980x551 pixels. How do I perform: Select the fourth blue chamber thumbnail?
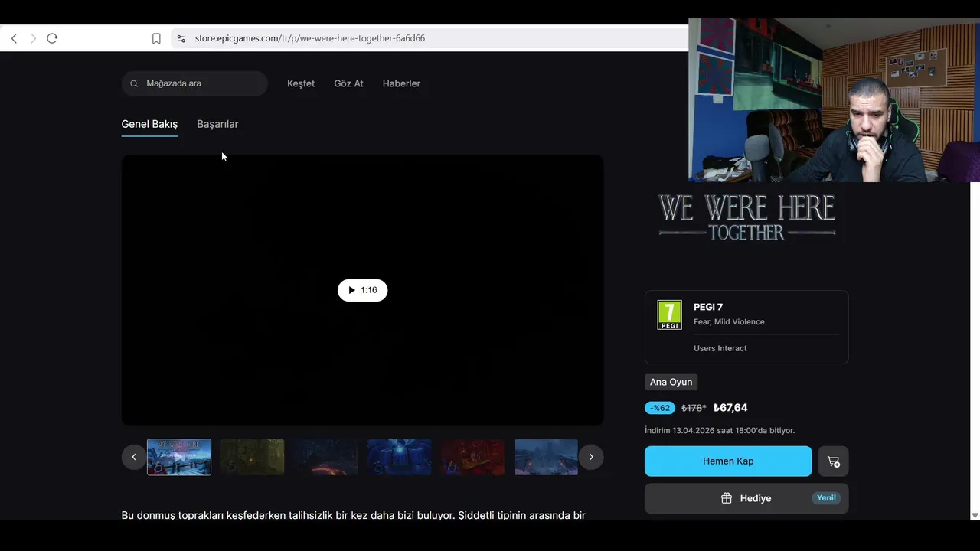[x=400, y=457]
